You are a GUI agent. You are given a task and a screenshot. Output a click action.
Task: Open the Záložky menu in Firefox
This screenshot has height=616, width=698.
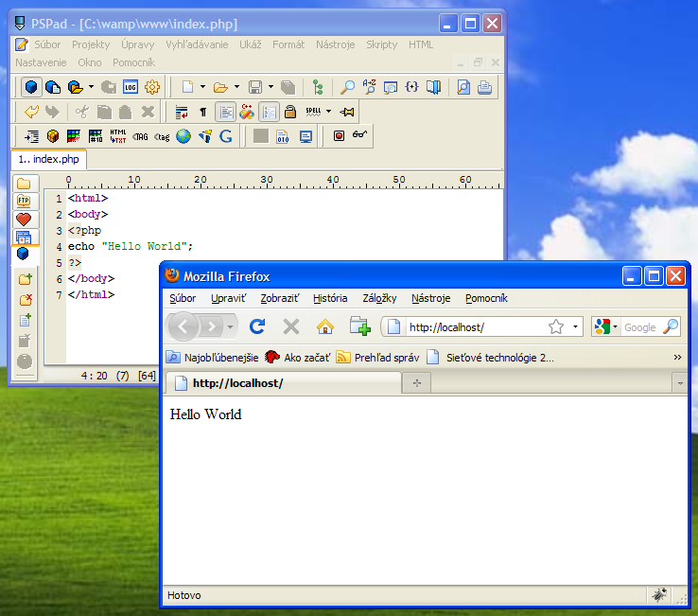[x=379, y=298]
